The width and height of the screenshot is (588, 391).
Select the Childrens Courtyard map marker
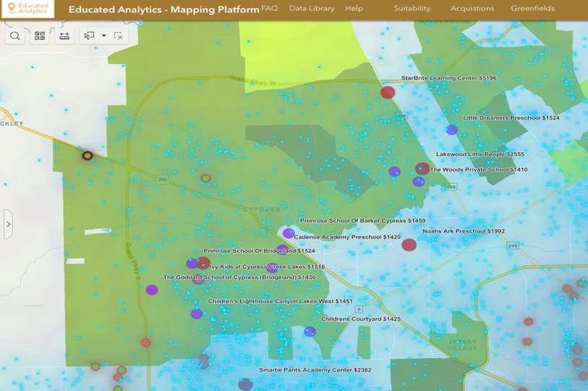[x=310, y=332]
